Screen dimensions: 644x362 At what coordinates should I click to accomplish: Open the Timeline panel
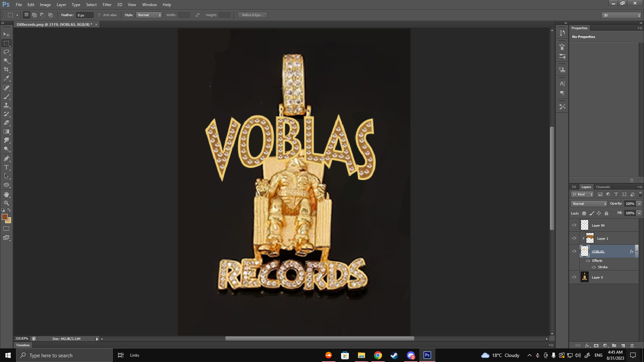click(x=23, y=345)
